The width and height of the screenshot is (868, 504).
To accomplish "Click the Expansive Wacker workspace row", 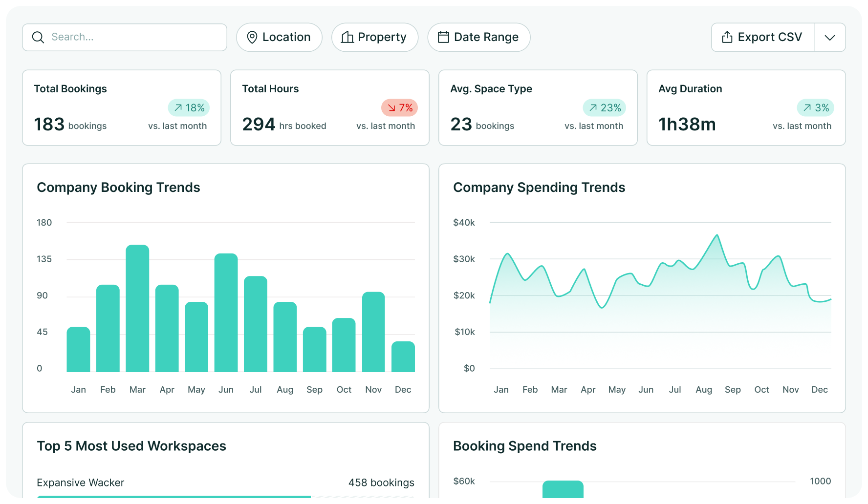I will [x=225, y=487].
